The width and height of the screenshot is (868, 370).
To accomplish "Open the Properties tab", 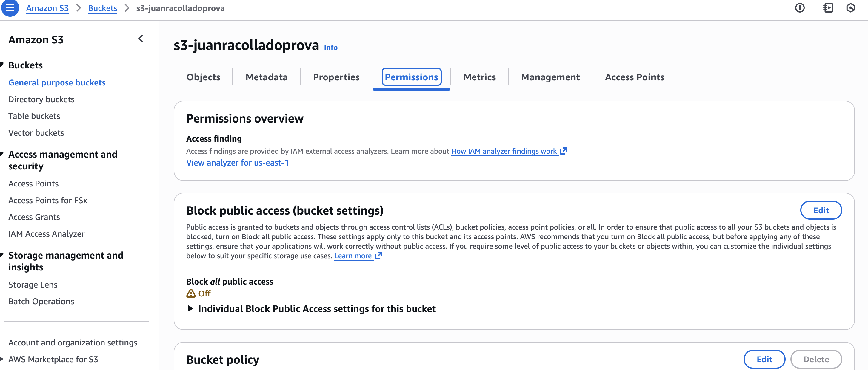I will click(x=336, y=77).
